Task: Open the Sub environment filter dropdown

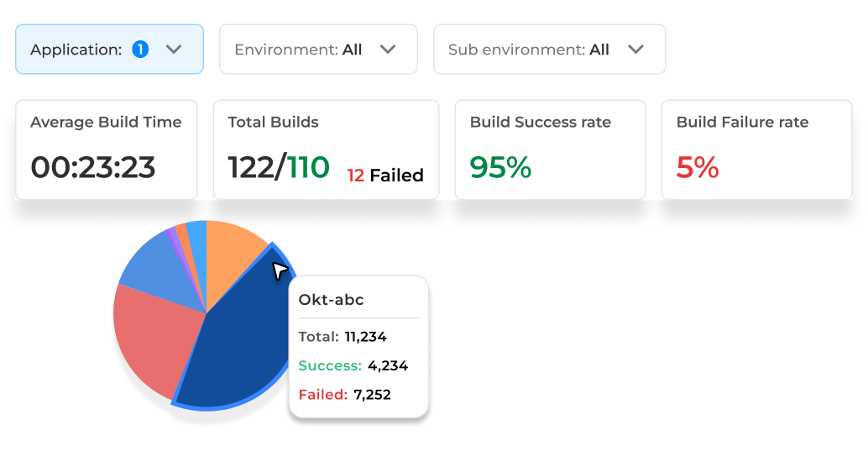Action: coord(548,50)
